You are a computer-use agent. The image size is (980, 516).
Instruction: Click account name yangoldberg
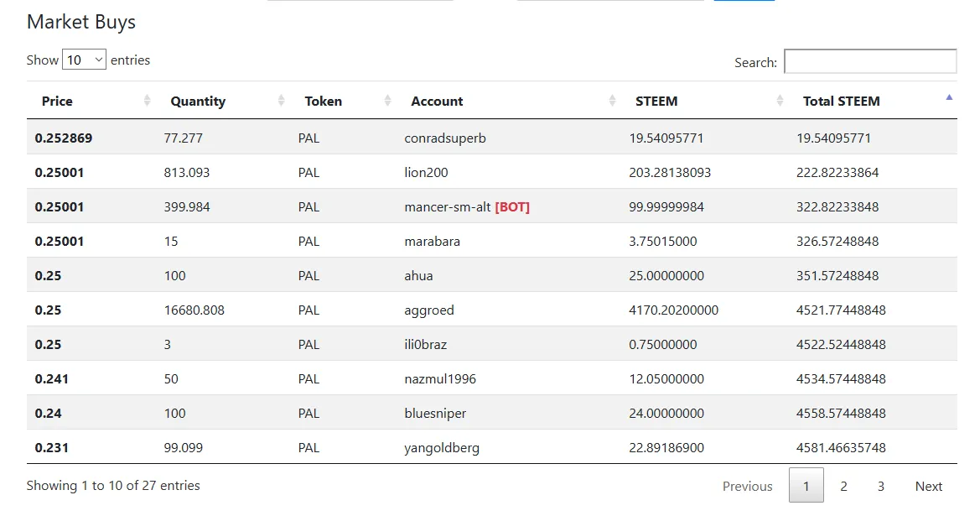tap(442, 448)
